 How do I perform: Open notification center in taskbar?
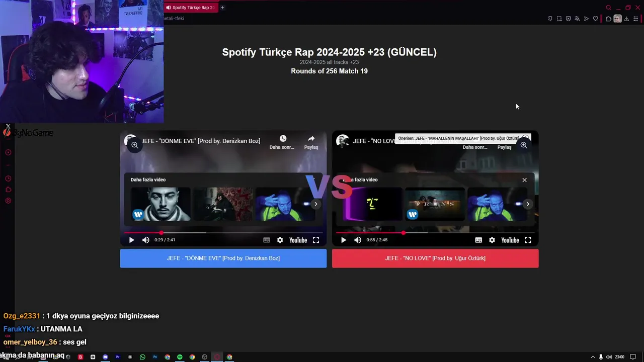point(633,357)
